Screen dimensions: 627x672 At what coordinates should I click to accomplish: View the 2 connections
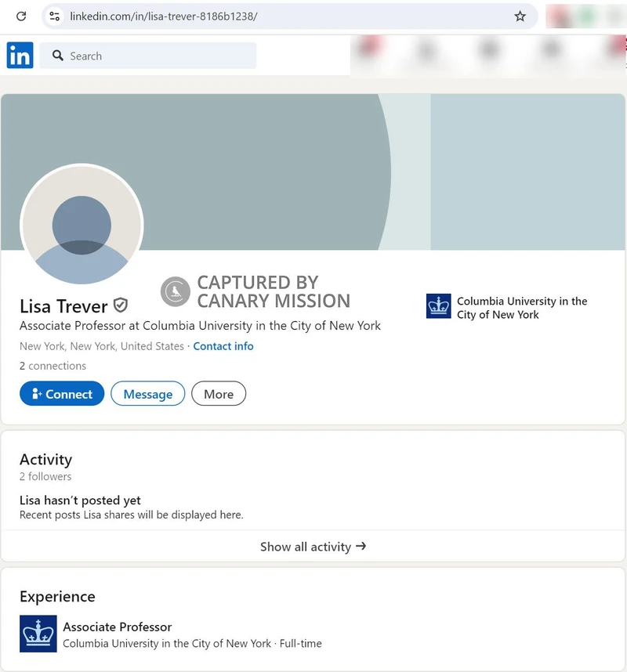tap(53, 366)
